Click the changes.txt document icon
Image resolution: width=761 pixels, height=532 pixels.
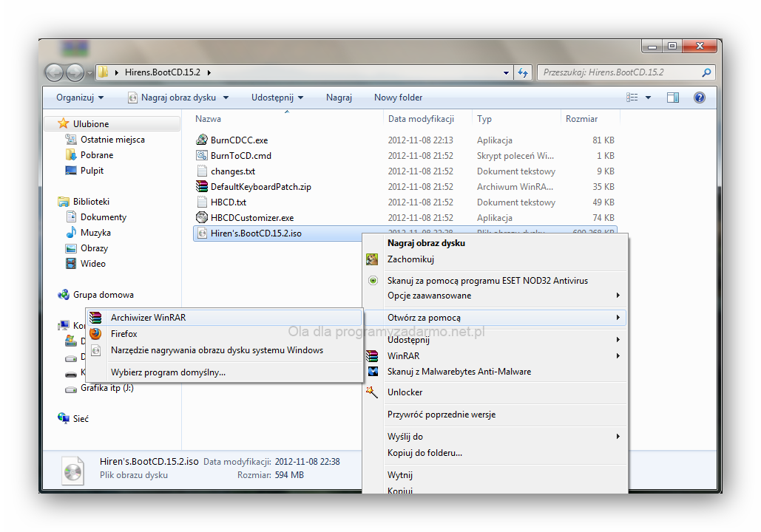202,171
